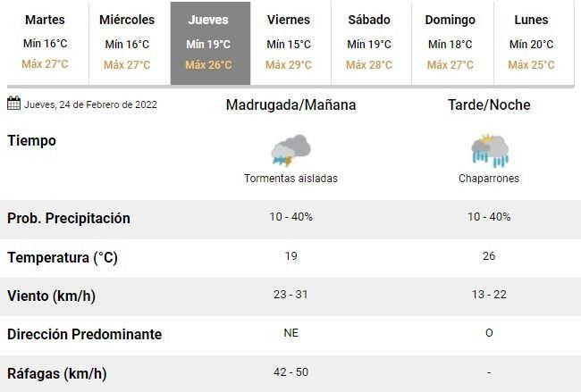Select the Martes forecast tab

click(x=45, y=42)
